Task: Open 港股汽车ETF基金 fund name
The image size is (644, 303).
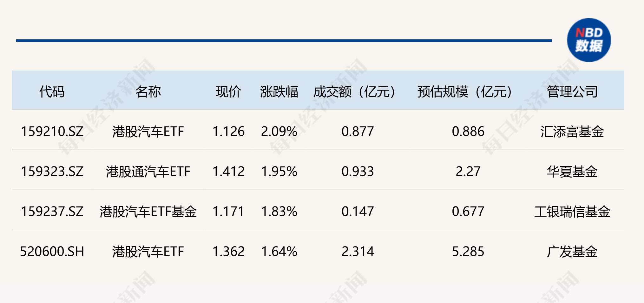Action: click(148, 212)
